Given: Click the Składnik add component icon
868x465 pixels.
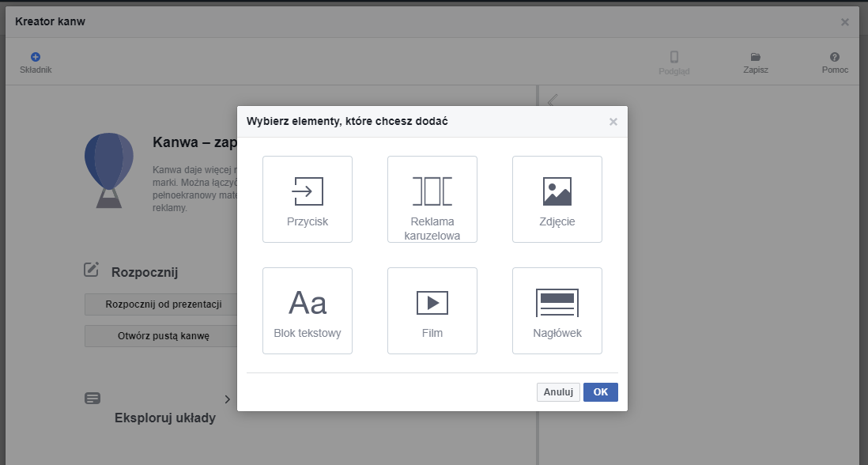Looking at the screenshot, I should 36,57.
